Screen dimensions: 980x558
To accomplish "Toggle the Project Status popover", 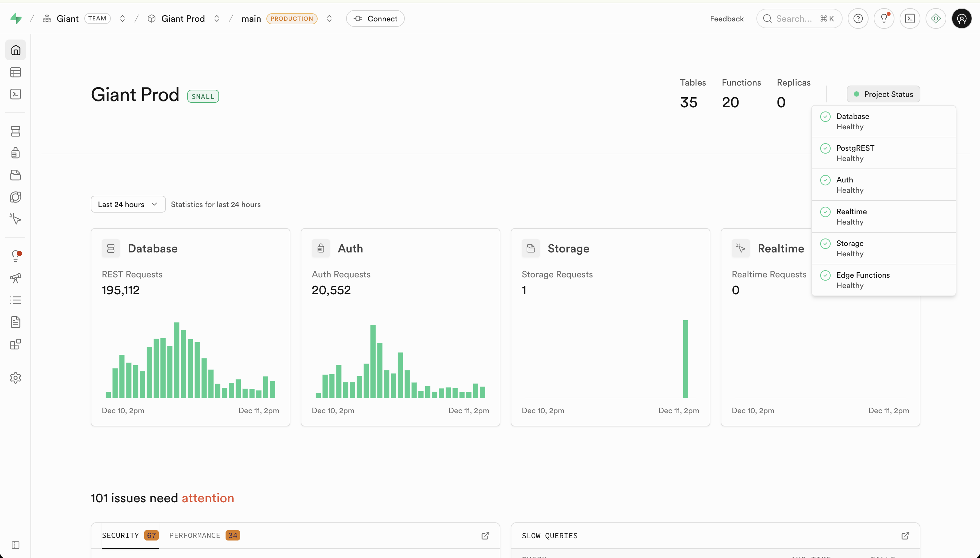I will point(883,94).
